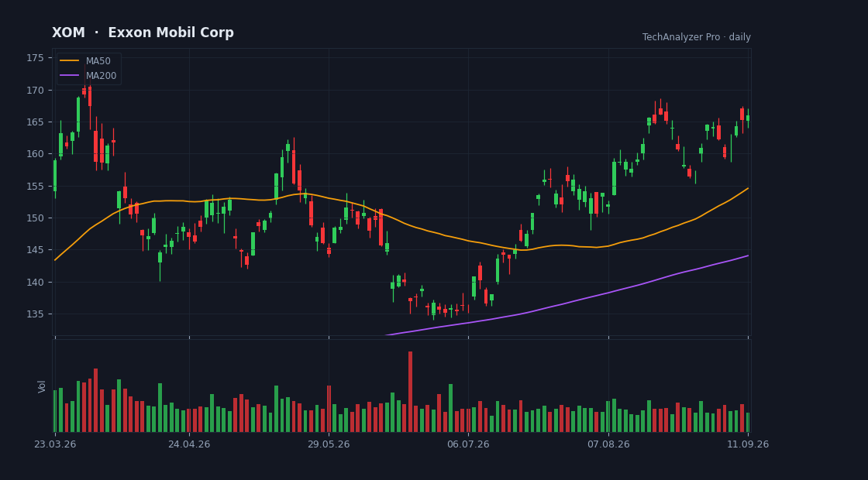Viewport: 868px width, 480px height.
Task: Click the 160 price axis label
Action: [35, 154]
